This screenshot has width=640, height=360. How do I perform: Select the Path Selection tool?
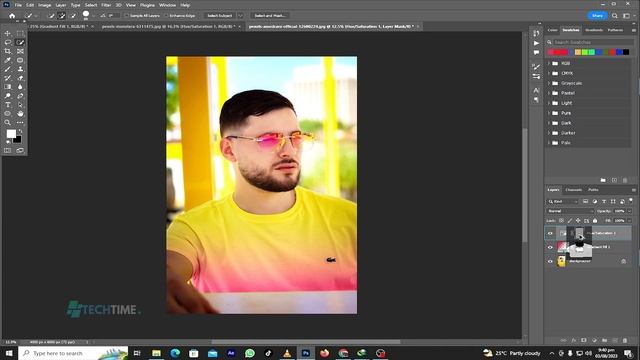(20, 105)
